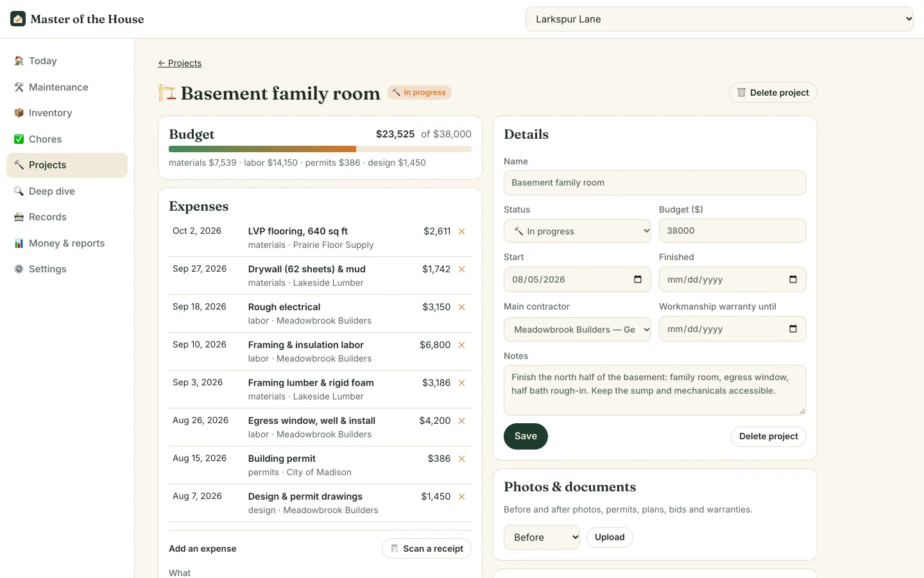Click the Master of the House logo icon
924x578 pixels.
pos(18,19)
